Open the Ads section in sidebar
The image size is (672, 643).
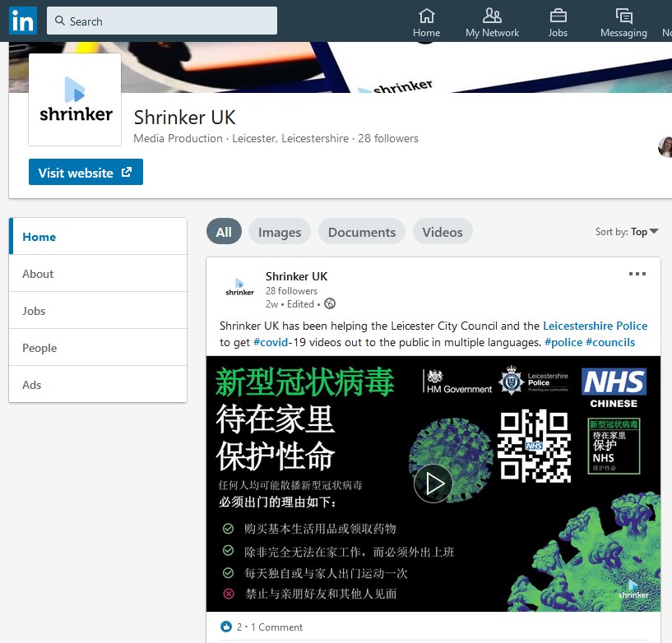(x=98, y=385)
